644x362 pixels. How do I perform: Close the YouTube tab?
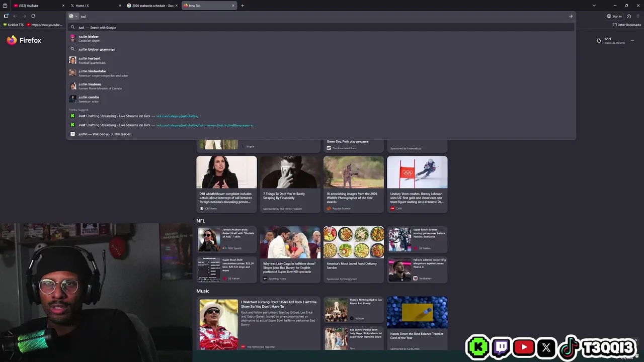63,6
